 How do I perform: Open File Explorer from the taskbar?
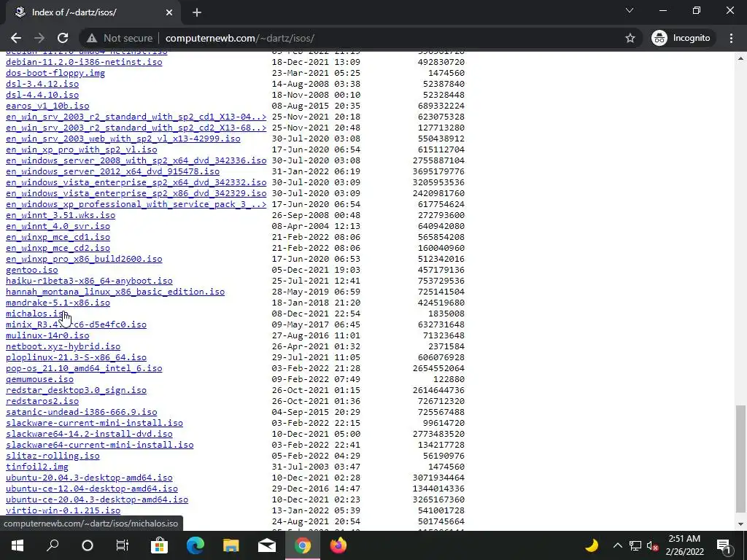[x=231, y=545]
